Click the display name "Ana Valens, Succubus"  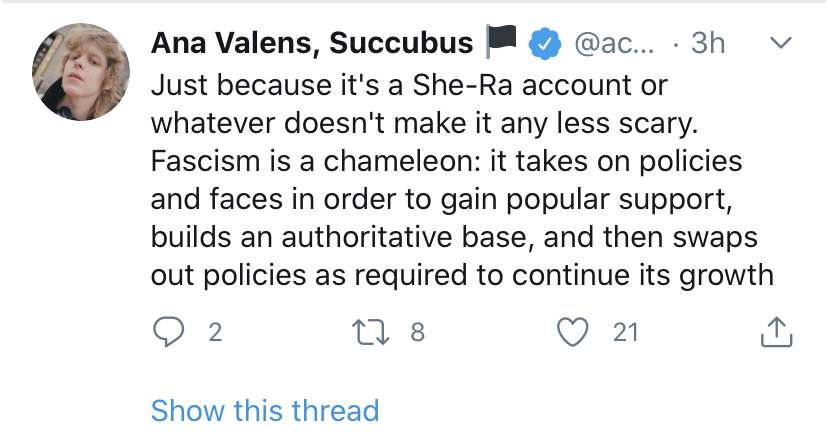pos(312,43)
